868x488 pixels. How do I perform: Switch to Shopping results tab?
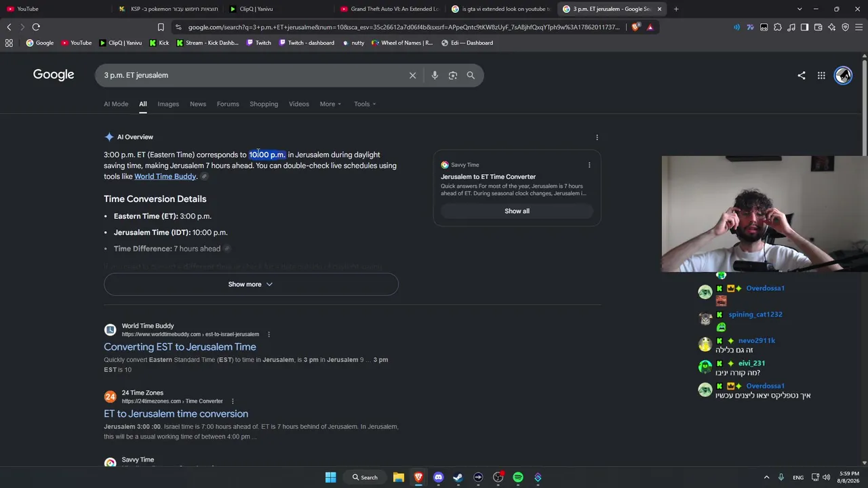264,104
